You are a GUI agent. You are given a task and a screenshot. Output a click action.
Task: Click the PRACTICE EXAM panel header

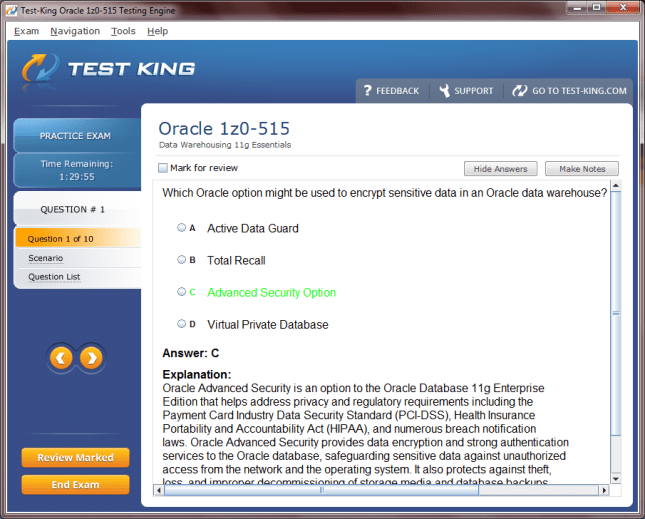click(x=77, y=136)
